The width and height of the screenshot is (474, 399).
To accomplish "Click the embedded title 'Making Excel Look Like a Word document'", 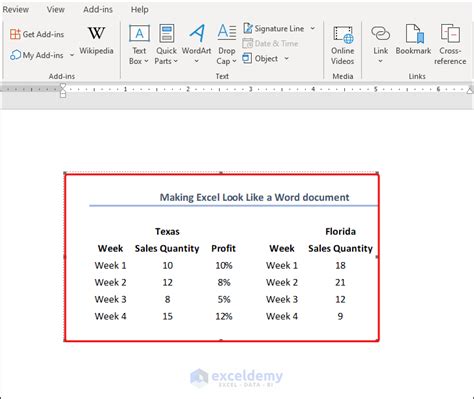I will pyautogui.click(x=254, y=197).
